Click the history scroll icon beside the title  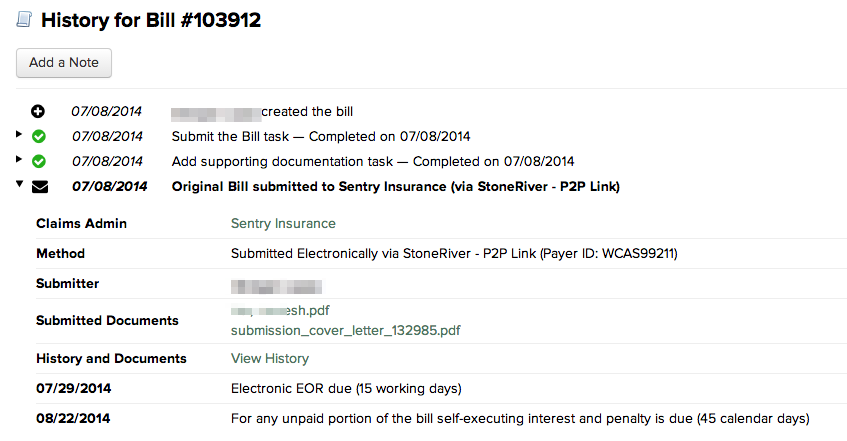click(24, 19)
